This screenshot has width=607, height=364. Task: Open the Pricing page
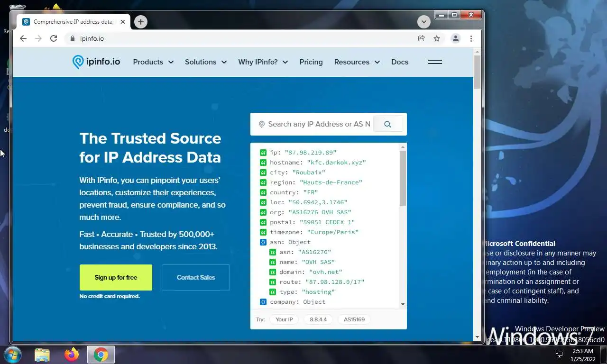pyautogui.click(x=311, y=62)
